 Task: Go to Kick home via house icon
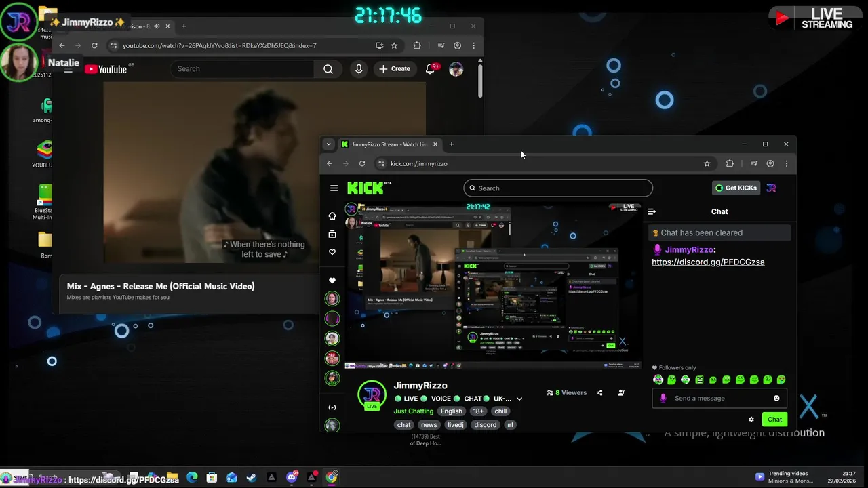tap(332, 216)
